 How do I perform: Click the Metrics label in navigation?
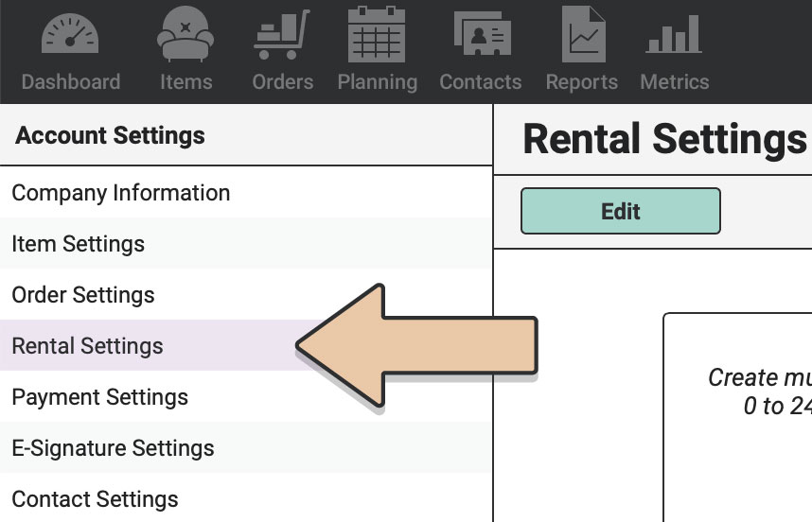[674, 81]
